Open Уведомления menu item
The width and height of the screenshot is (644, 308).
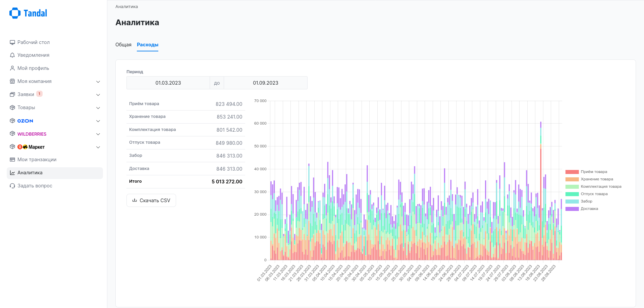pos(55,55)
